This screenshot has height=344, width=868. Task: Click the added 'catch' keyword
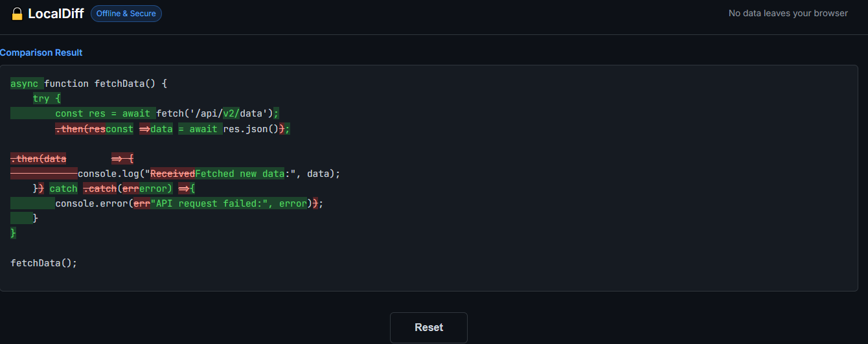tap(63, 189)
